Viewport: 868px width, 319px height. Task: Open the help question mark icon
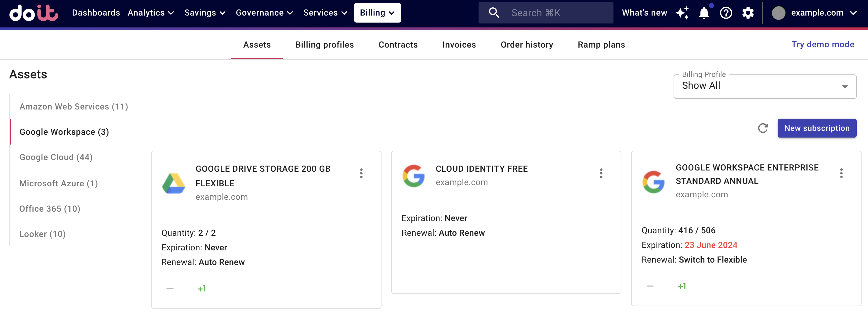726,13
